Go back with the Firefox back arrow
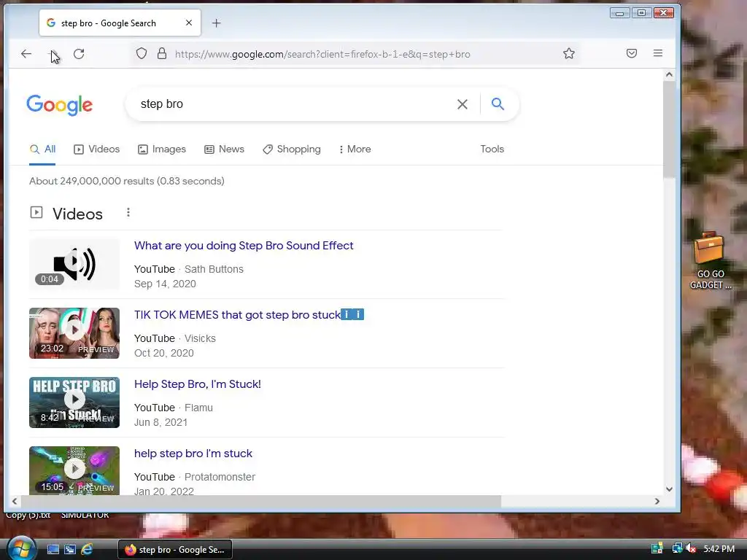The width and height of the screenshot is (747, 560). click(26, 54)
